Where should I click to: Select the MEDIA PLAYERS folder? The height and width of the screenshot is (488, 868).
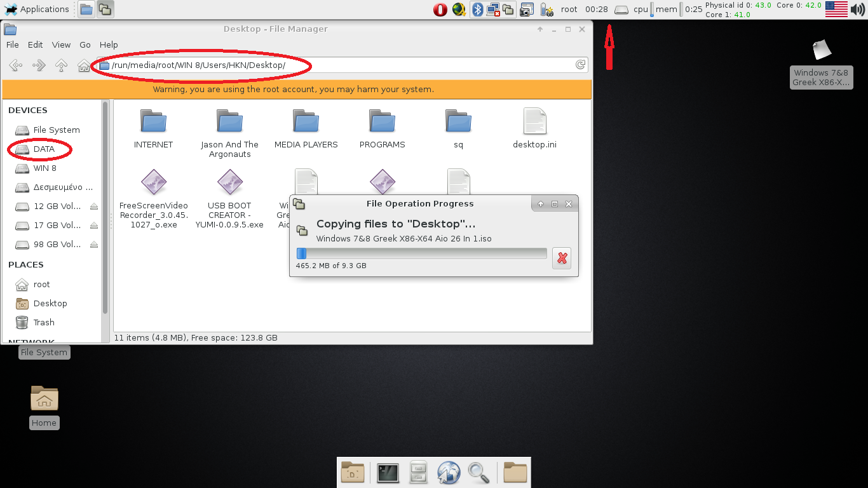coord(306,128)
